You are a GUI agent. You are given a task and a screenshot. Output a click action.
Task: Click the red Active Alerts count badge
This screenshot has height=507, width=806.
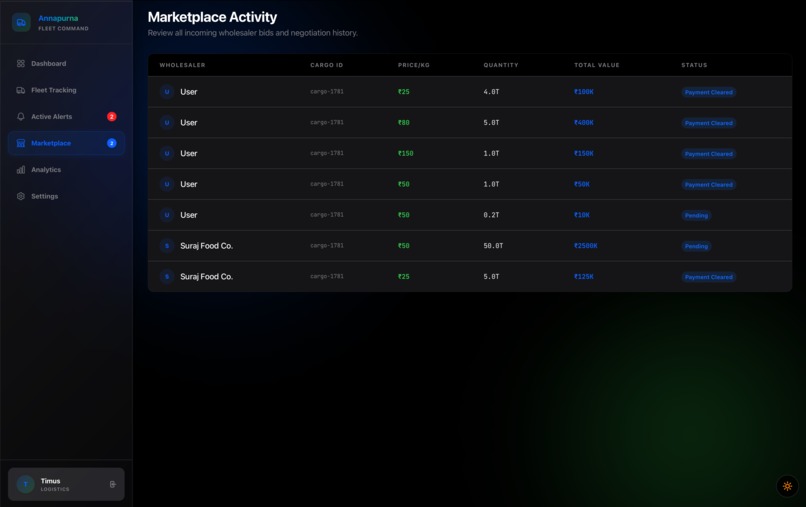(112, 117)
